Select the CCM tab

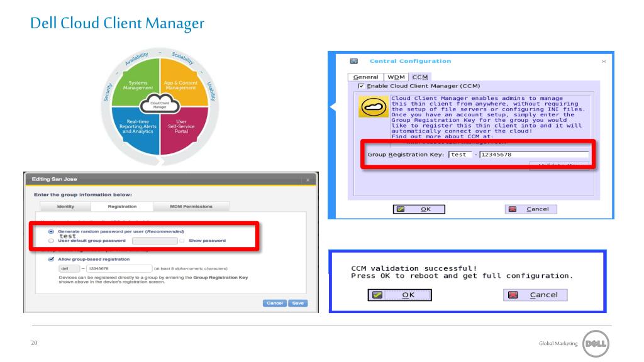coord(419,77)
